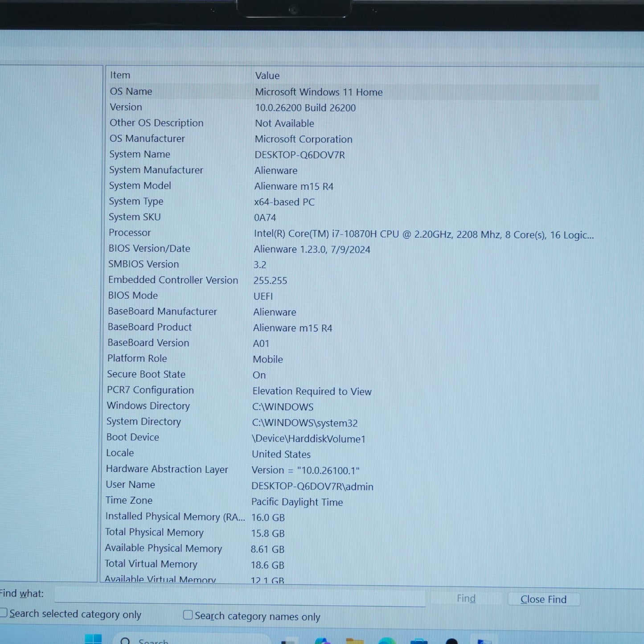Select the 'BaseBoard Product' row
This screenshot has width=644, height=644.
150,327
